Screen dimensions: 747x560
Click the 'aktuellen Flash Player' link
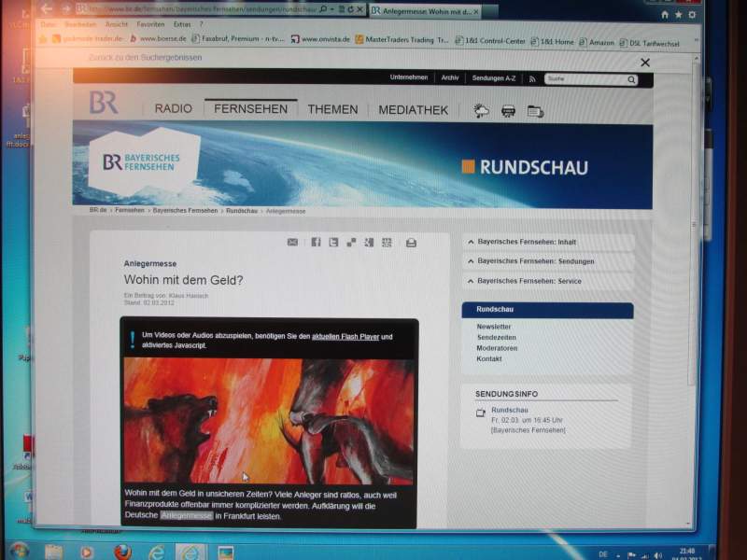pos(345,336)
